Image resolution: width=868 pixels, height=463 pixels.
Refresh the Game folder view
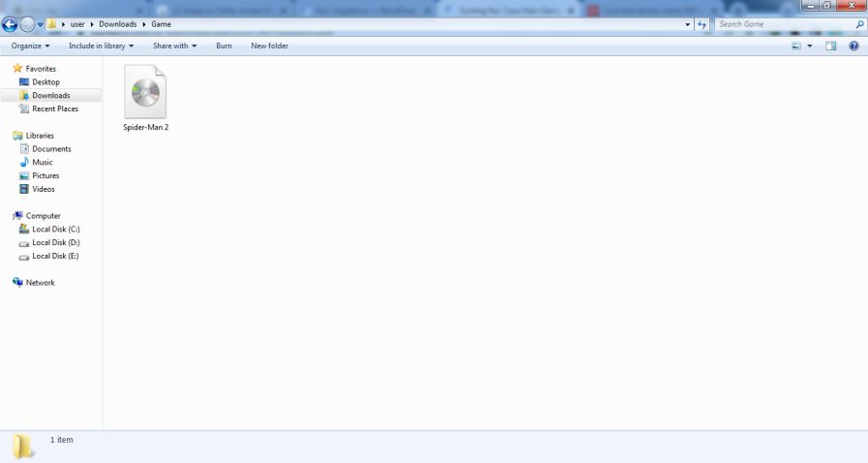pyautogui.click(x=702, y=24)
